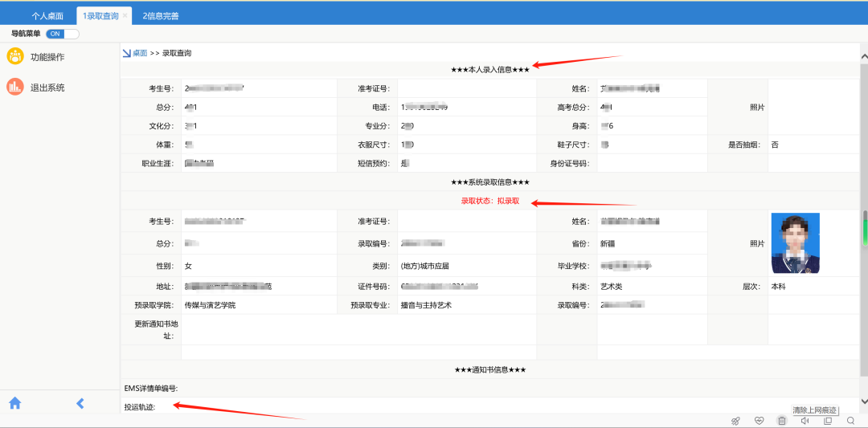Mute sound with the speaker icon

click(805, 421)
